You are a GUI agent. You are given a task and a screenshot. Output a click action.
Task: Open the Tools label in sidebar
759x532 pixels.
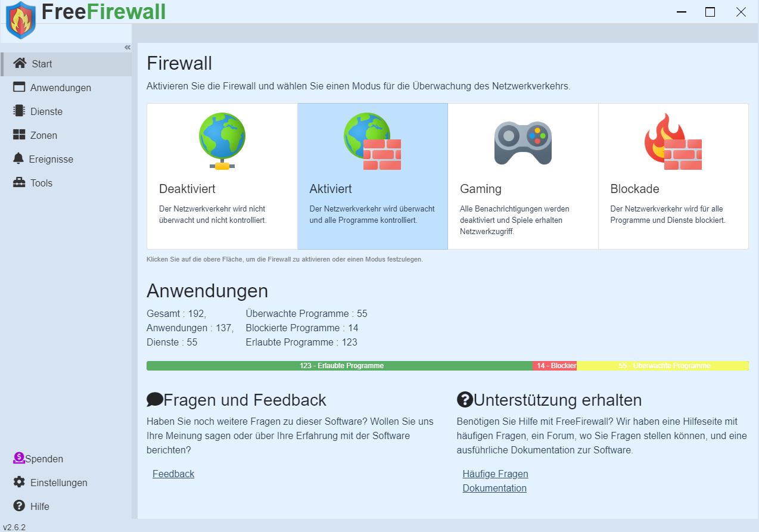[42, 183]
